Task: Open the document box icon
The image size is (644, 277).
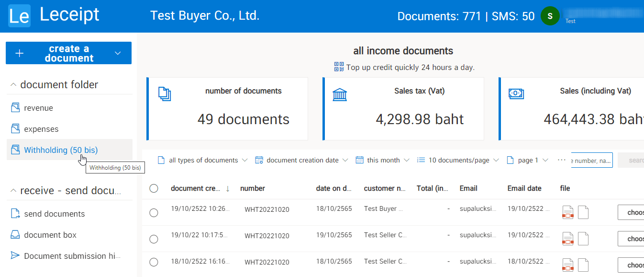Action: click(x=16, y=234)
